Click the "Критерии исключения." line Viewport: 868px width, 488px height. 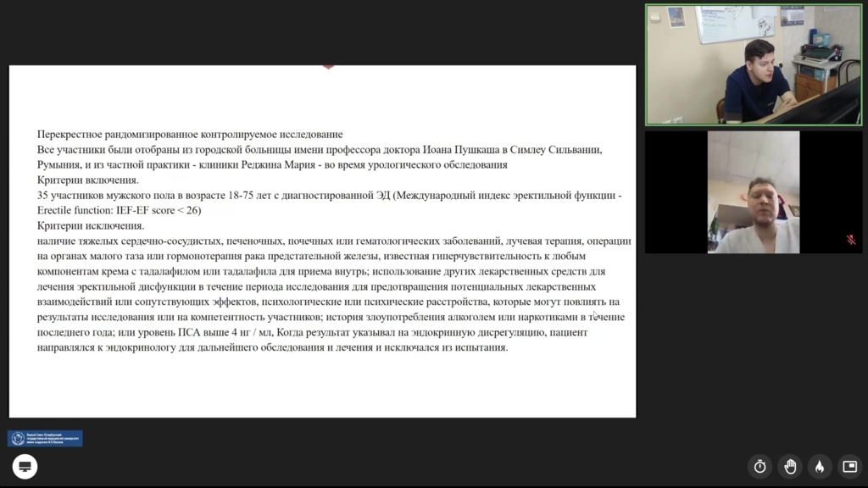pyautogui.click(x=91, y=226)
